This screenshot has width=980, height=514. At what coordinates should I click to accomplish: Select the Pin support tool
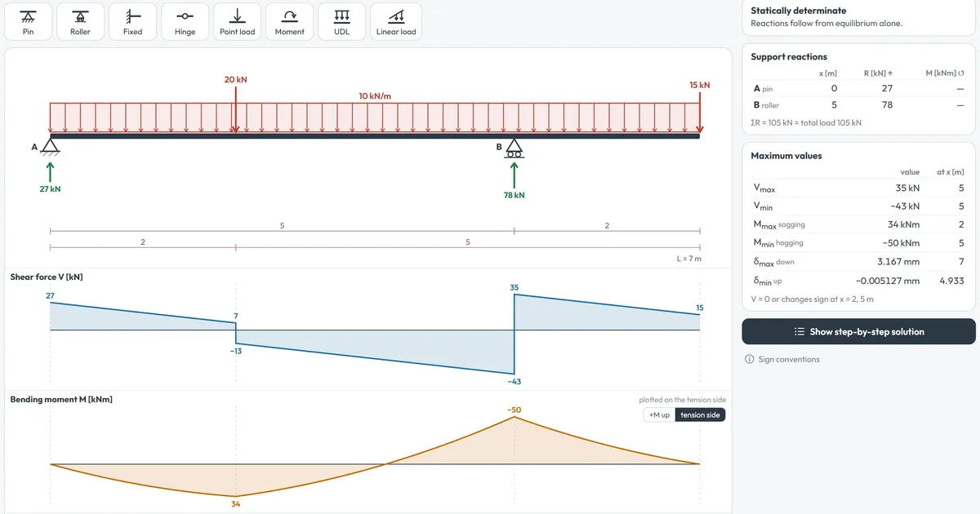29,21
